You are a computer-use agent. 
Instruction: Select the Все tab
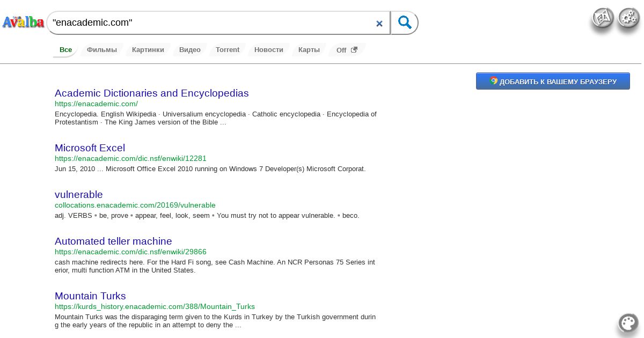pos(65,50)
